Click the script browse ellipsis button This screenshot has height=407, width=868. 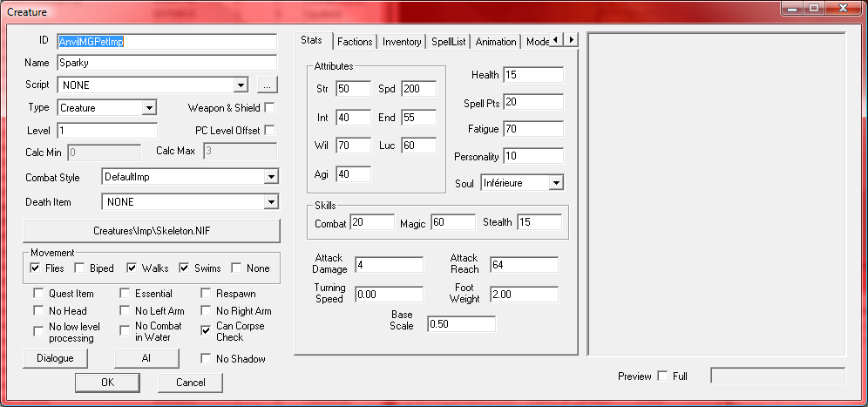[x=268, y=85]
